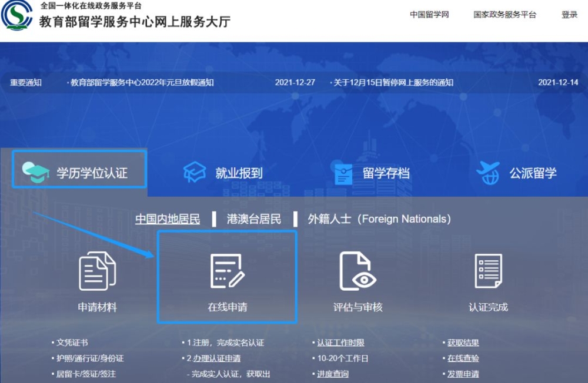The height and width of the screenshot is (383, 588).
Task: Click the graduation cap icon for 学历学位认证
Action: [x=36, y=172]
